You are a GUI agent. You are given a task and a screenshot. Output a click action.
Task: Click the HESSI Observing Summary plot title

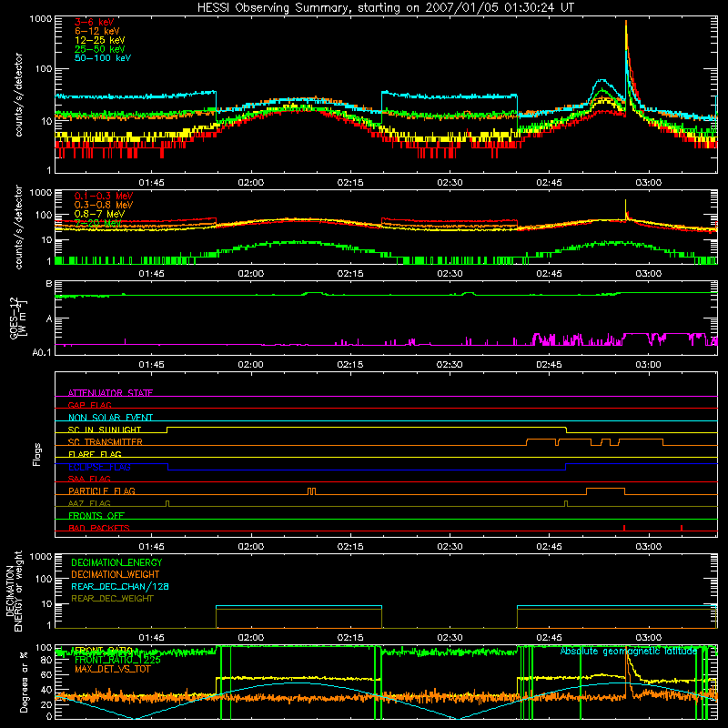click(385, 8)
